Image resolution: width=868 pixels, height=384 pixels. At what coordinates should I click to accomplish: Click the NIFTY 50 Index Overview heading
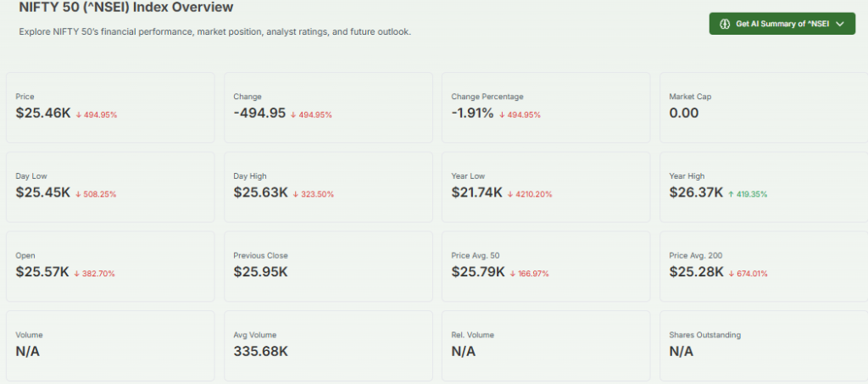tap(126, 8)
